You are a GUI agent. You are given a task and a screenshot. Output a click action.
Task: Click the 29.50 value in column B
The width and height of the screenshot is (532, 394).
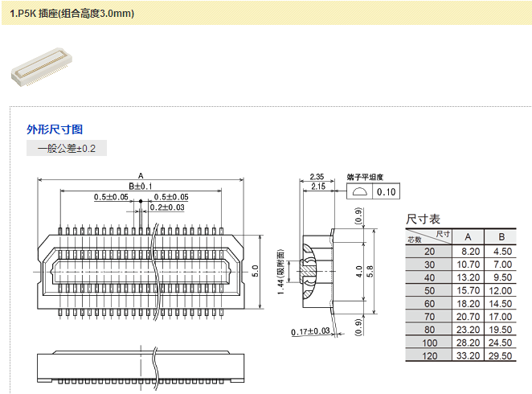tap(501, 355)
